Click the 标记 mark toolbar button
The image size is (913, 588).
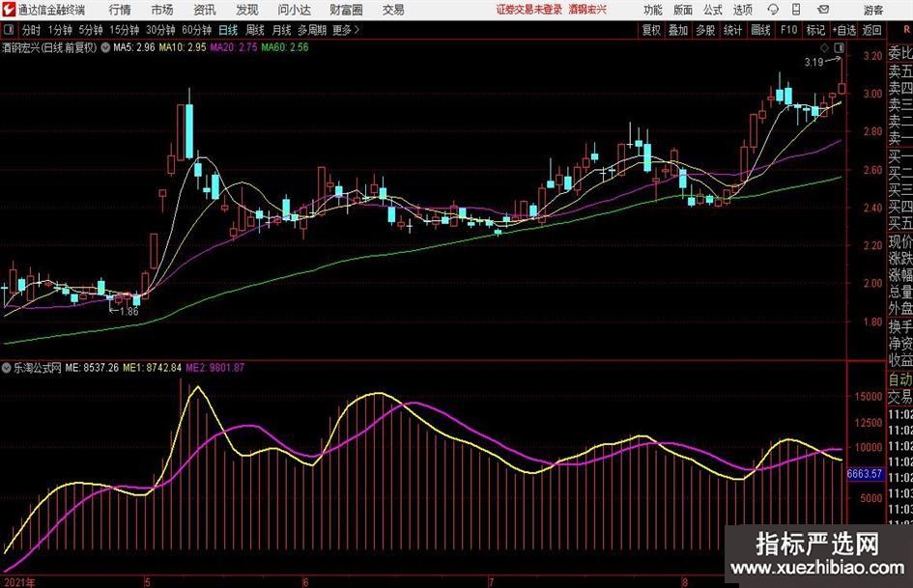pyautogui.click(x=815, y=30)
